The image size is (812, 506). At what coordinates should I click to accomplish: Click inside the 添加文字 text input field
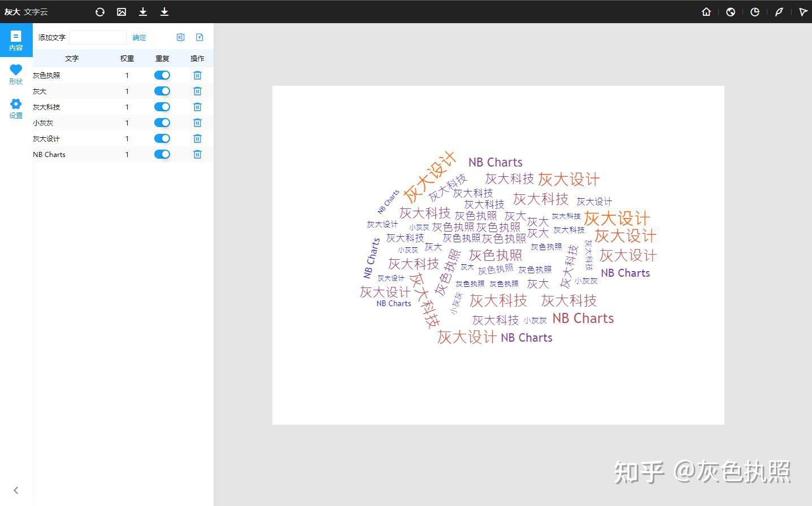[98, 37]
